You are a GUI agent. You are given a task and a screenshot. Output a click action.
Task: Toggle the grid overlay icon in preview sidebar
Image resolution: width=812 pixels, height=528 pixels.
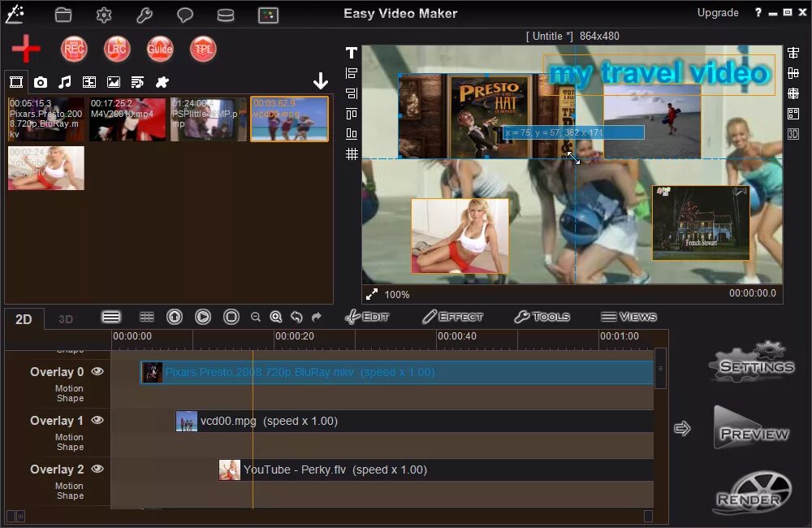pos(351,154)
